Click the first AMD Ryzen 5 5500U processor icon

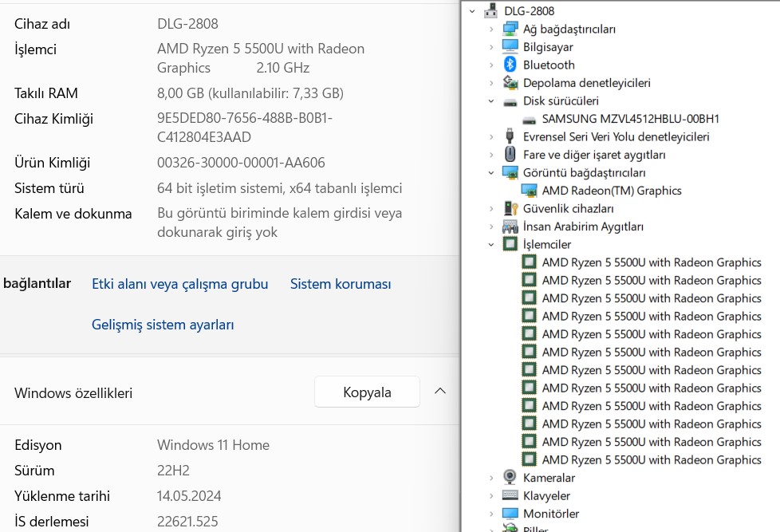coord(529,262)
